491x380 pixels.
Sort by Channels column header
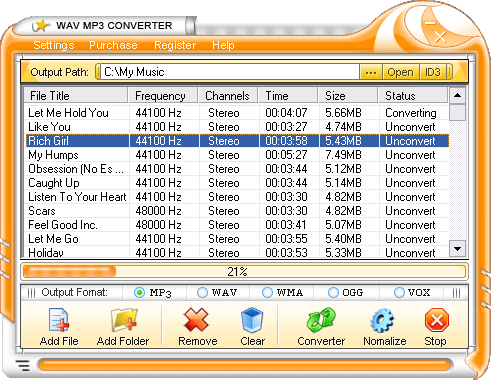pos(228,96)
